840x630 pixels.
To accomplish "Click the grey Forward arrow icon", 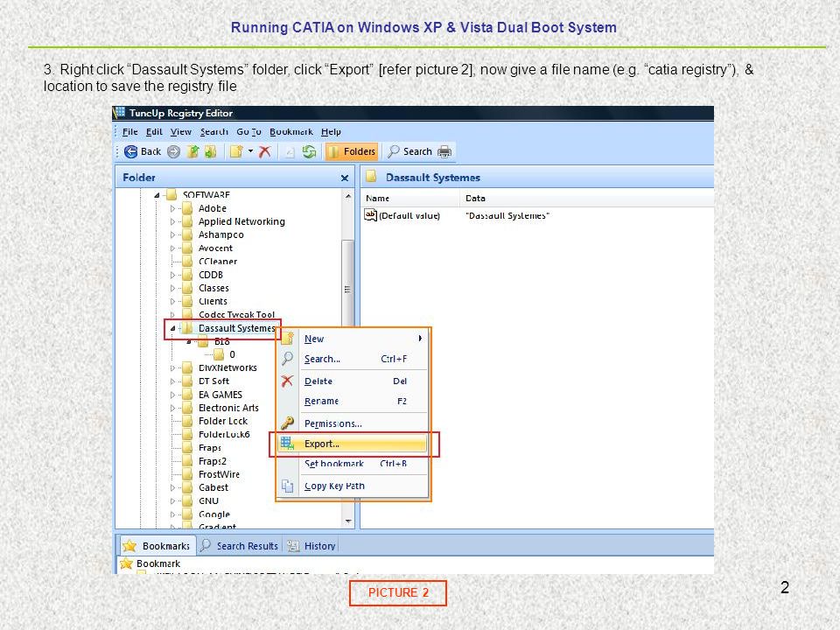I will click(x=173, y=151).
